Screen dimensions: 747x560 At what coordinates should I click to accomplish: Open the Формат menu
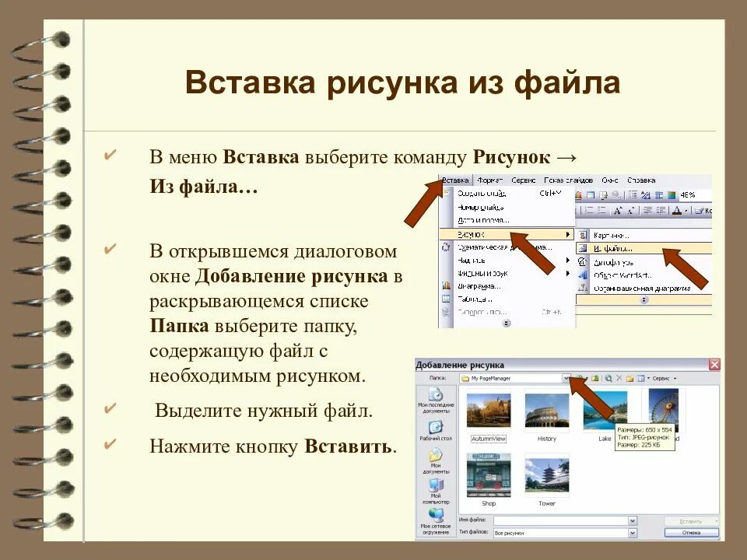(x=490, y=180)
